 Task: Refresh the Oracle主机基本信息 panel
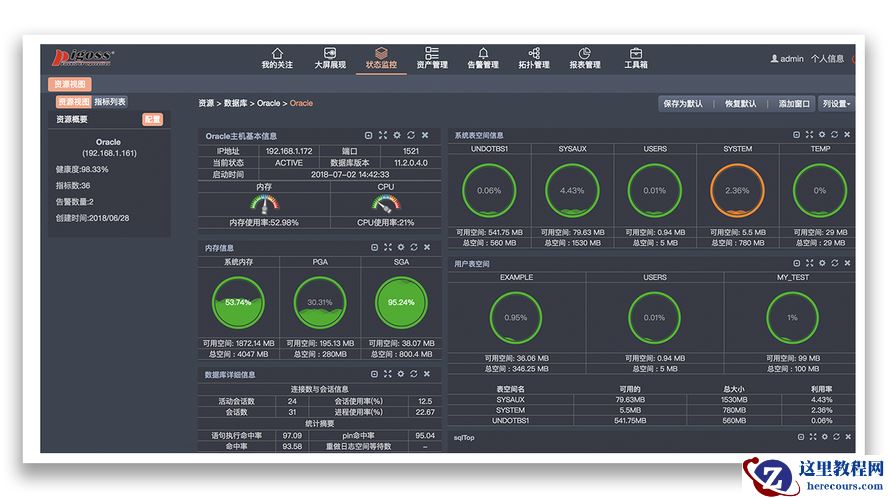point(411,136)
